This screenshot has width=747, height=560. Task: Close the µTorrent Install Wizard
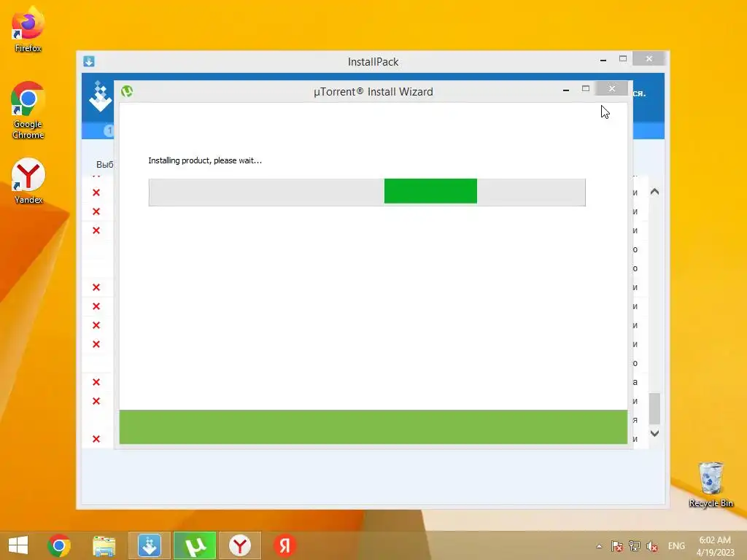pyautogui.click(x=612, y=88)
